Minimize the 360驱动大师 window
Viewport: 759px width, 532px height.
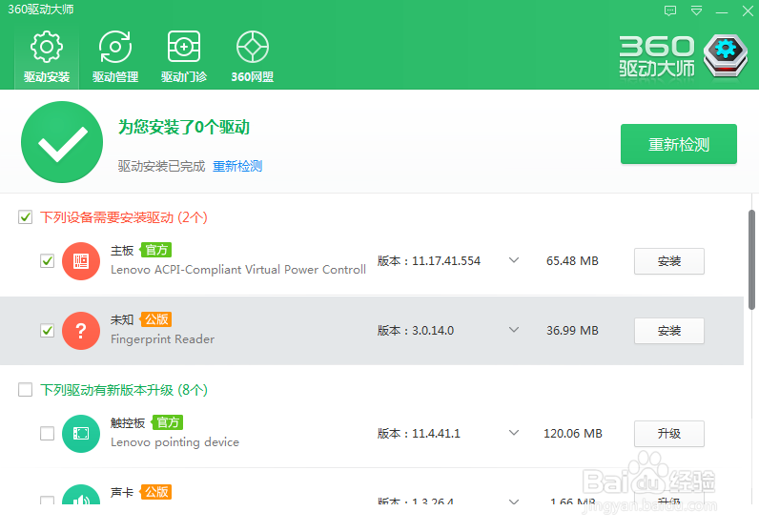coord(722,10)
